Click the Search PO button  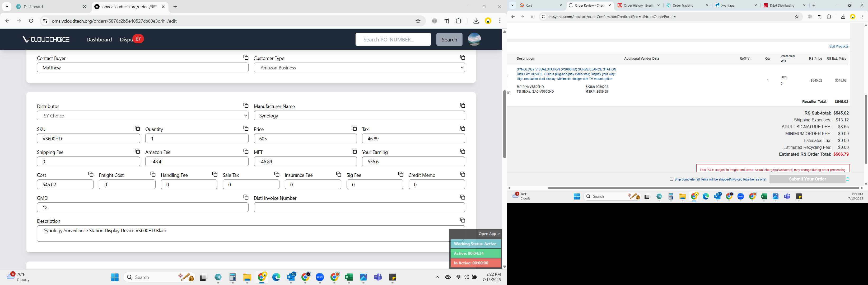(449, 39)
